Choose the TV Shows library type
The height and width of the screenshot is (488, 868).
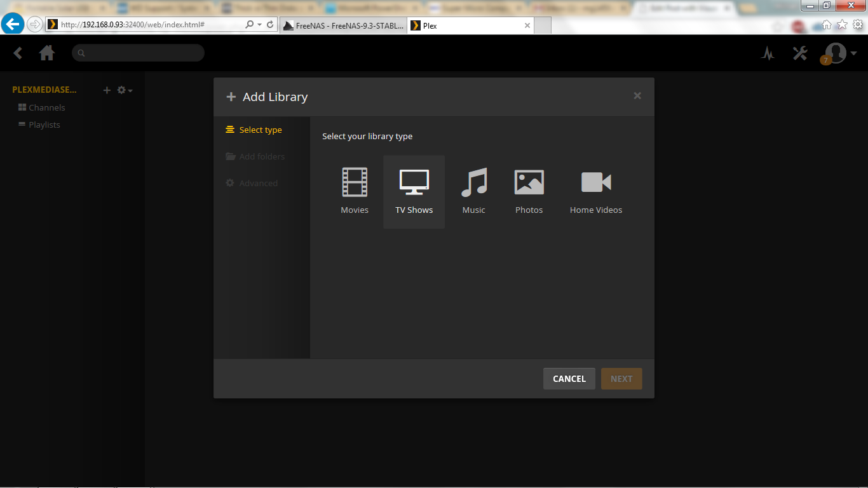(x=414, y=191)
